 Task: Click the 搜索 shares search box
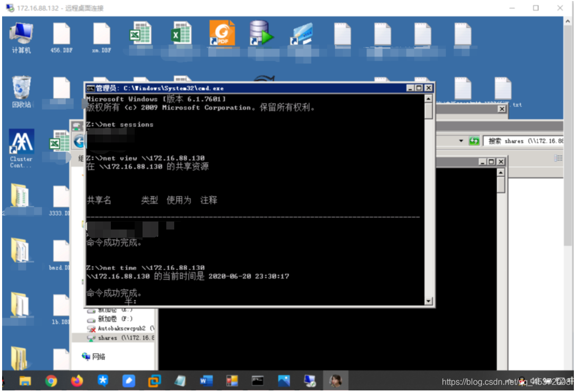click(523, 141)
